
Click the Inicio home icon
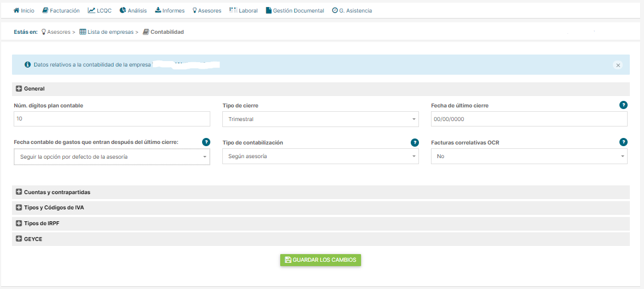point(16,10)
